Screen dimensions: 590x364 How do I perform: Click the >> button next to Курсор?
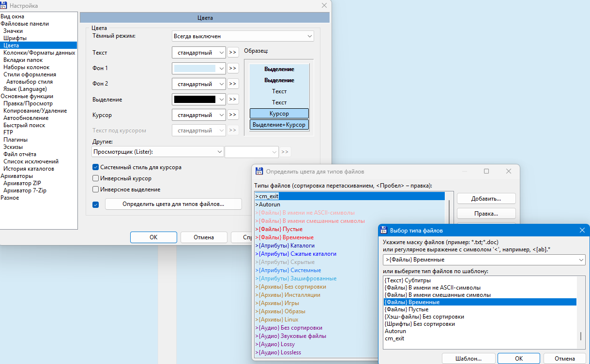point(233,115)
